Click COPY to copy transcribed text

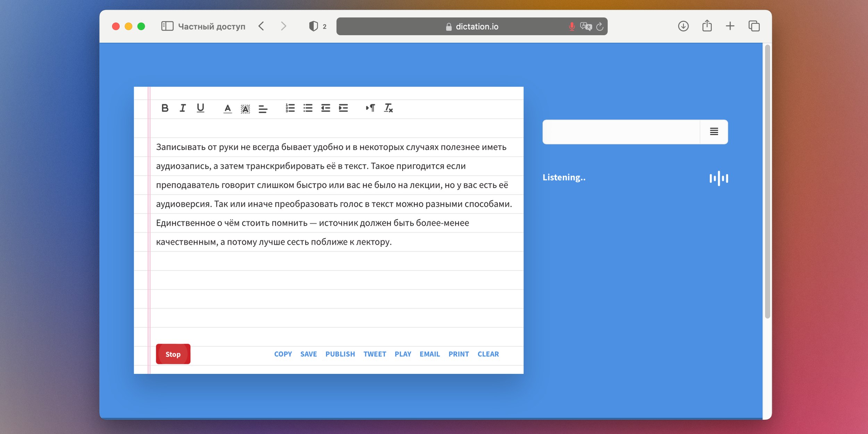point(282,354)
